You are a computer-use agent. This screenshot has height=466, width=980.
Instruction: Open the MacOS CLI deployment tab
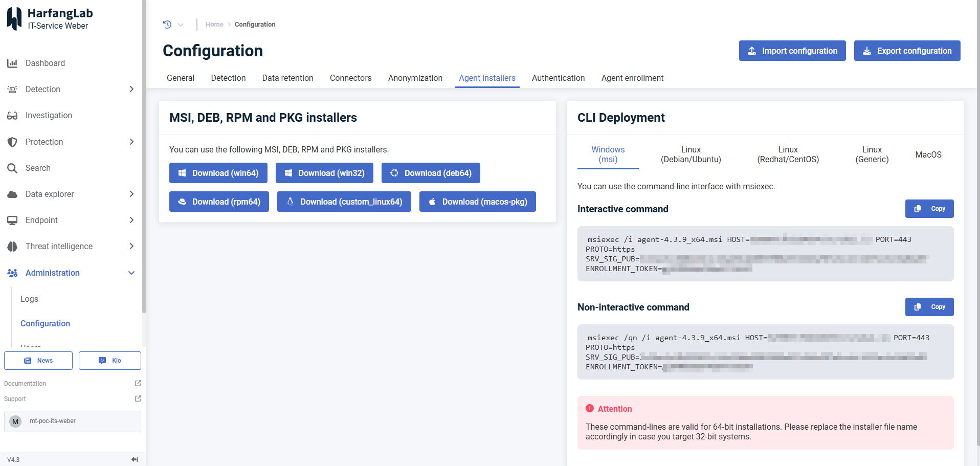point(928,154)
